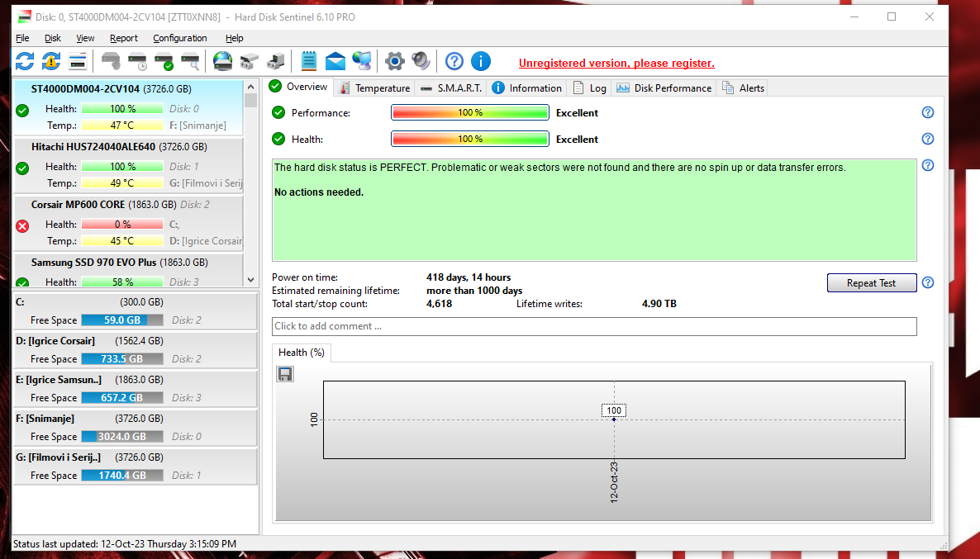Viewport: 980px width, 559px height.
Task: Select the Overview tab
Action: (299, 87)
